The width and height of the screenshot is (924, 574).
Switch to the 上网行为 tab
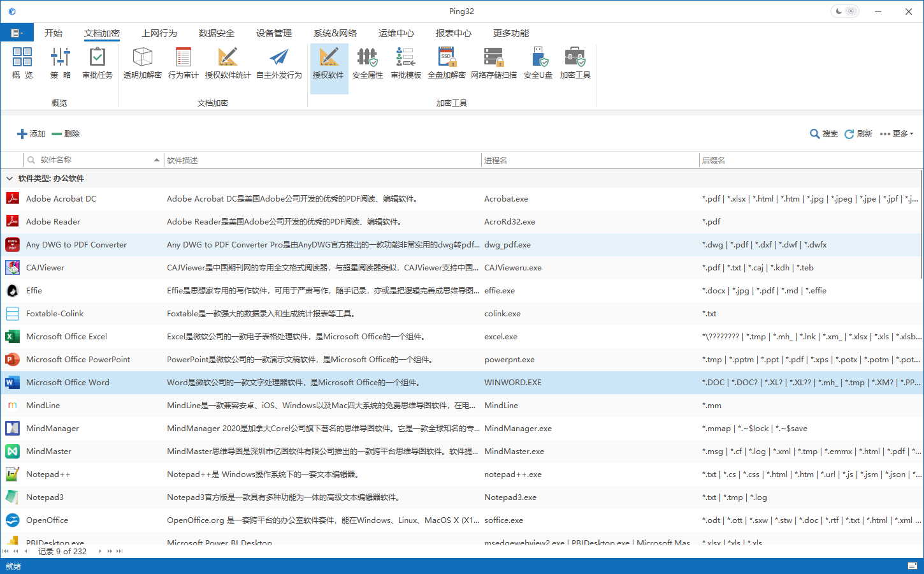[159, 33]
